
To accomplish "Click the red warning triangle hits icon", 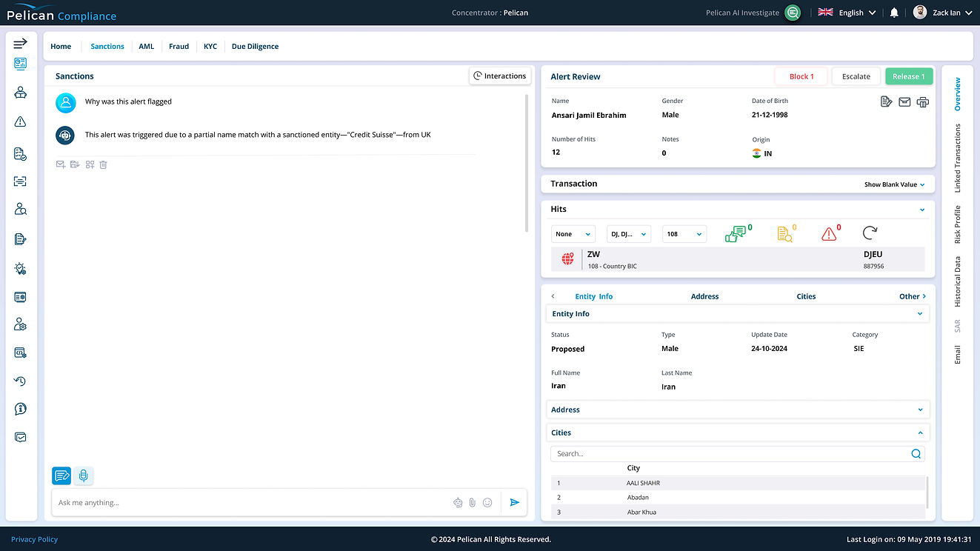I will tap(829, 234).
